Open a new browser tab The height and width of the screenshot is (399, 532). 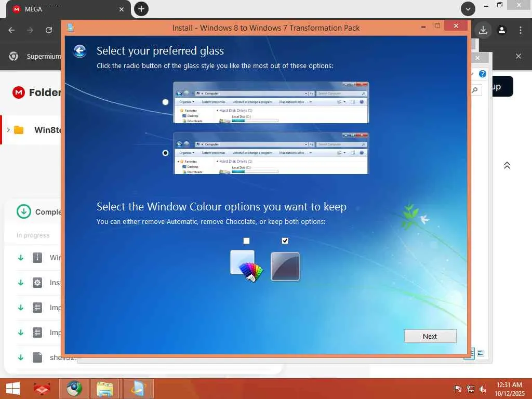(141, 9)
